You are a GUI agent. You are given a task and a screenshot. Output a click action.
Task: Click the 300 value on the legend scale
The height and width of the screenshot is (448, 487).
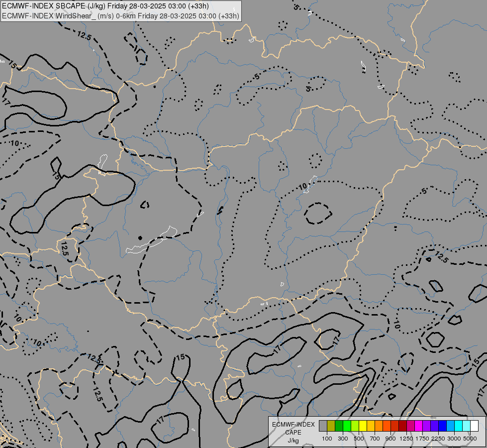tap(343, 439)
